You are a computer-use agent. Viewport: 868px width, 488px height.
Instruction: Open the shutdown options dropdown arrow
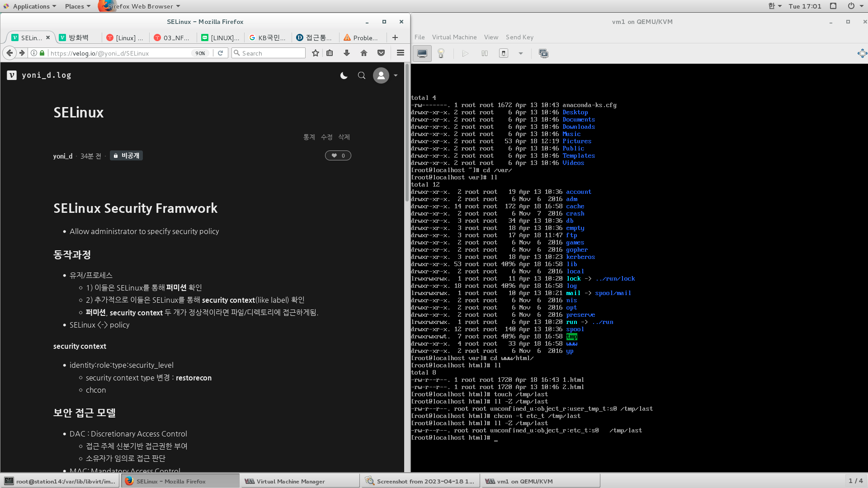tap(520, 53)
